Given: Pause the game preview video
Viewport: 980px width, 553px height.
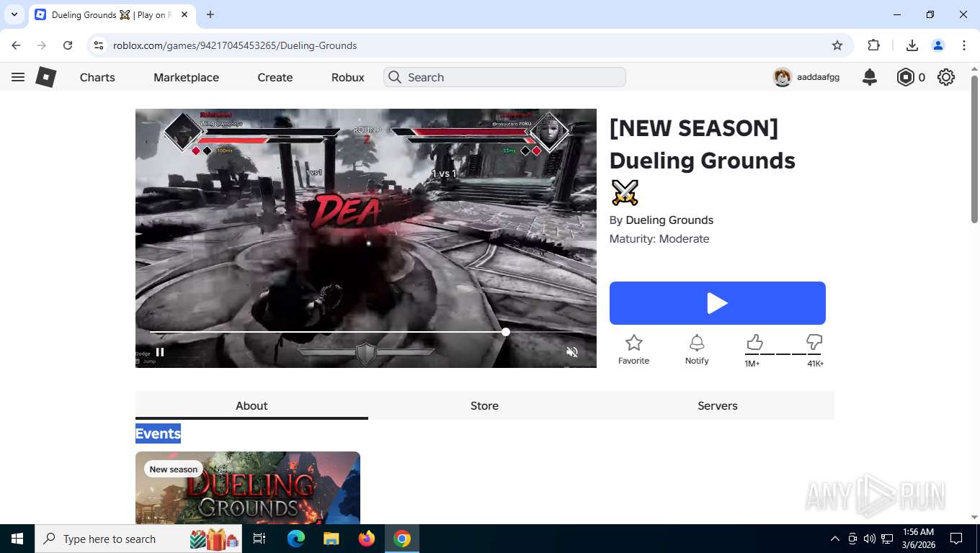Looking at the screenshot, I should coord(160,352).
